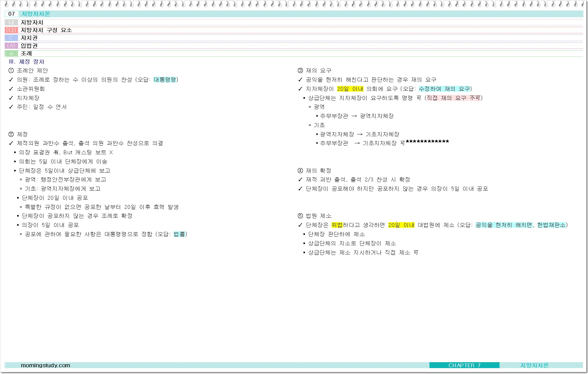This screenshot has height=374, width=588.
Task: Click the pink highlighted '직접 재의 요구 不可'
Action: click(453, 98)
